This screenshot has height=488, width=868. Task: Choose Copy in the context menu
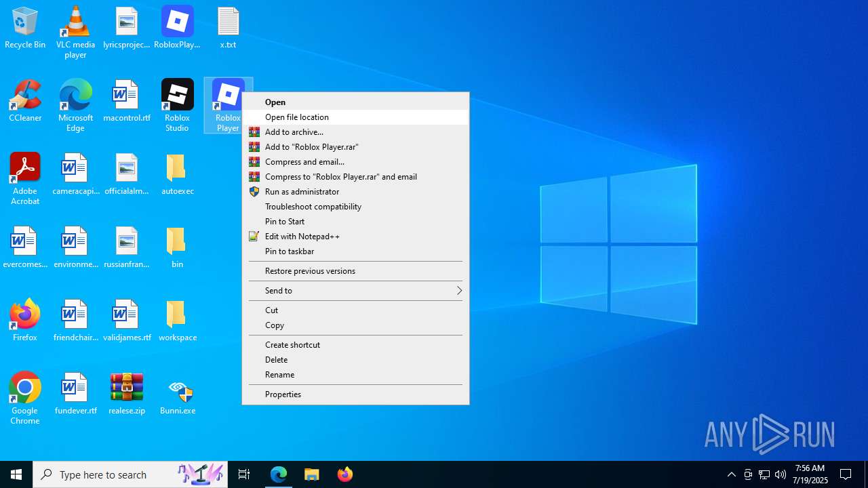pos(355,325)
